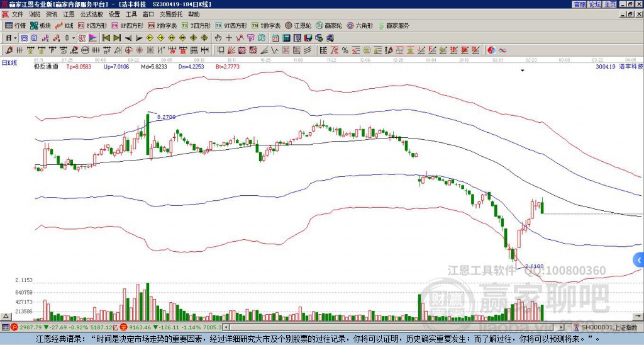
Task: Open the 9P四方形 tool
Action: point(127,25)
